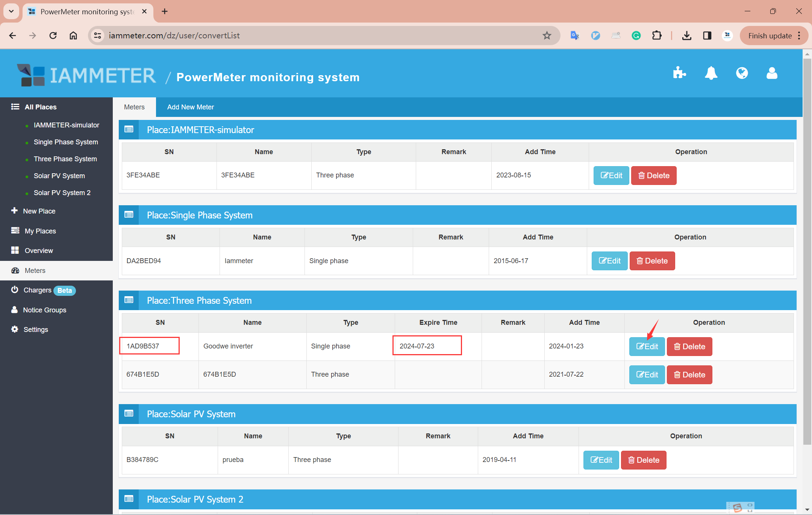This screenshot has width=812, height=515.
Task: Open the notifications bell icon
Action: 711,73
